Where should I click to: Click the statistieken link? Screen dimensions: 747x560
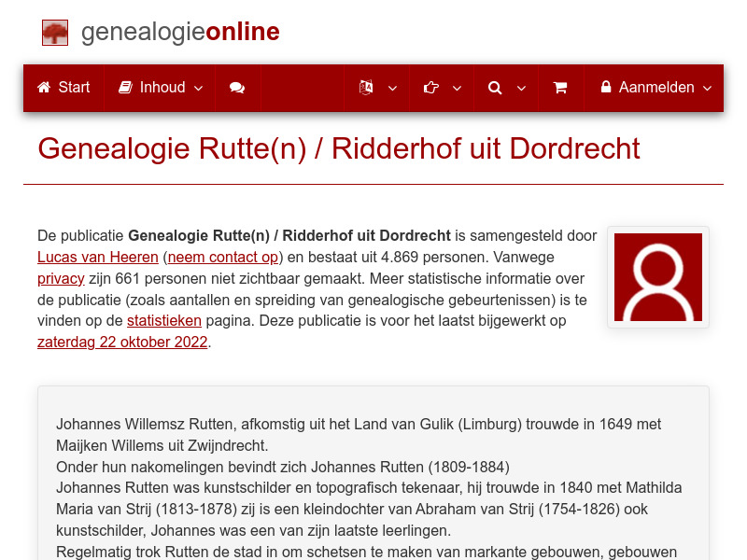click(163, 320)
